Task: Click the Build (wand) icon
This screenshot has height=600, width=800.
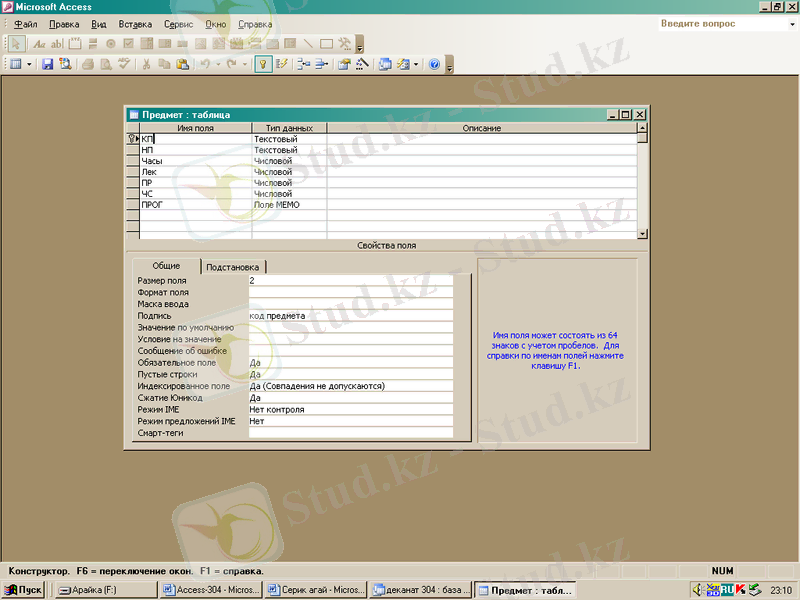Action: tap(362, 64)
